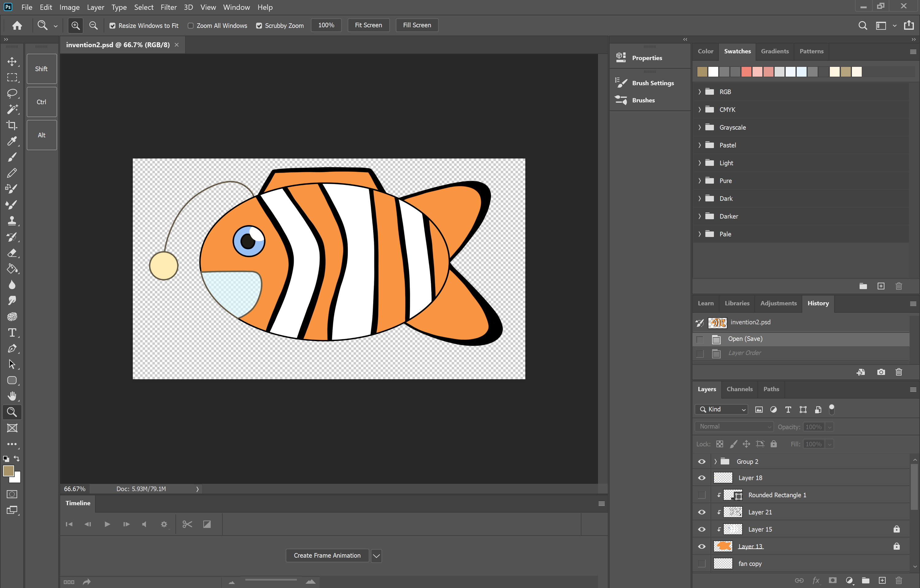Open the Filter menu
The height and width of the screenshot is (588, 920).
coord(168,7)
